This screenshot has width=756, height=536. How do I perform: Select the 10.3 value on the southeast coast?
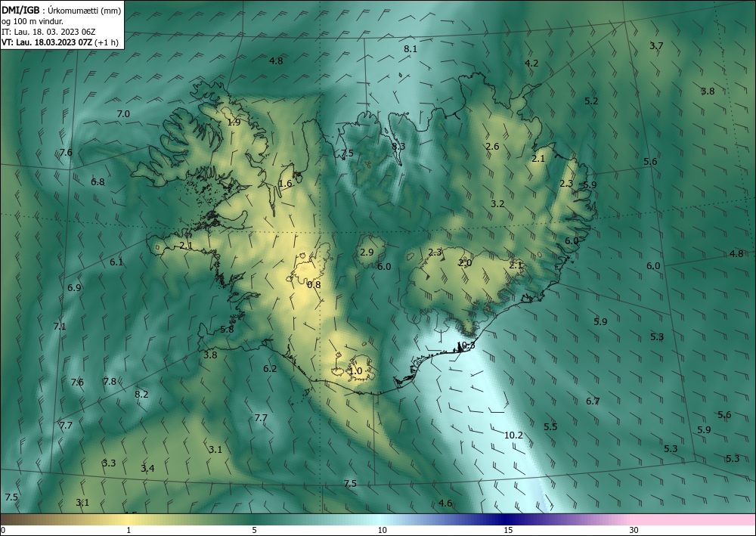coord(466,345)
